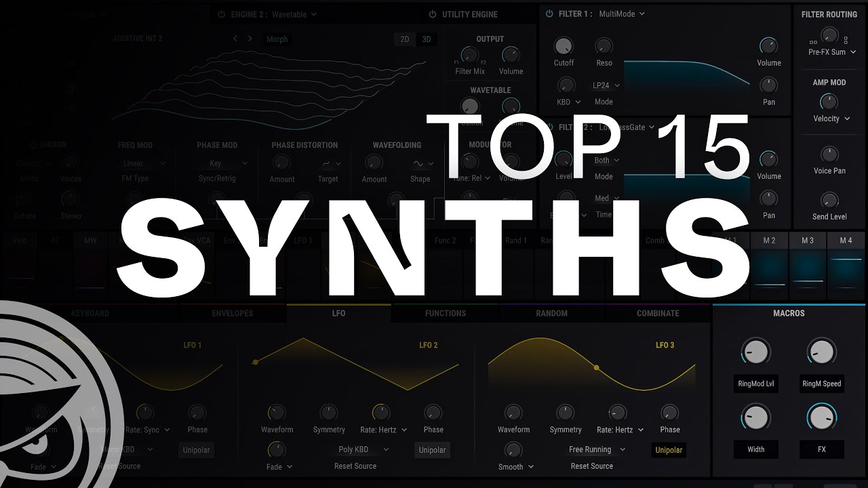Screen dimensions: 868x488
Task: Toggle the Engine 2 power icon
Action: pos(221,14)
